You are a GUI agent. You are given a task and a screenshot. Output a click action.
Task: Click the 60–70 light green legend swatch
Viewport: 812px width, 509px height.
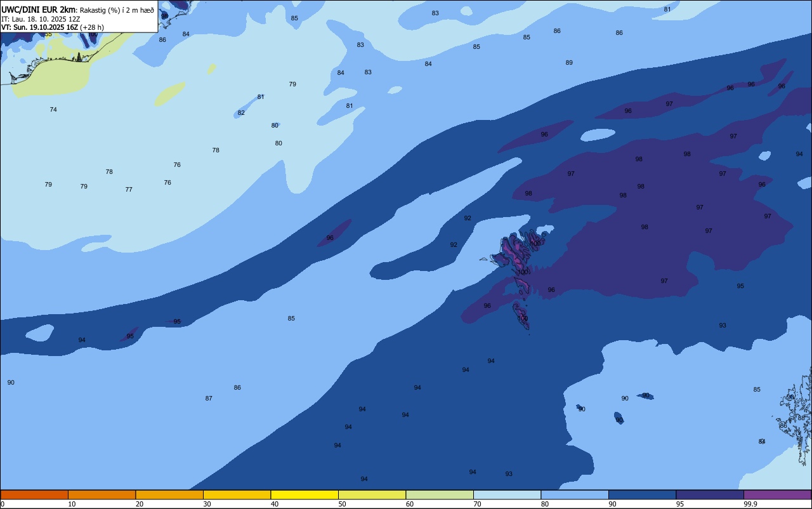pos(440,494)
